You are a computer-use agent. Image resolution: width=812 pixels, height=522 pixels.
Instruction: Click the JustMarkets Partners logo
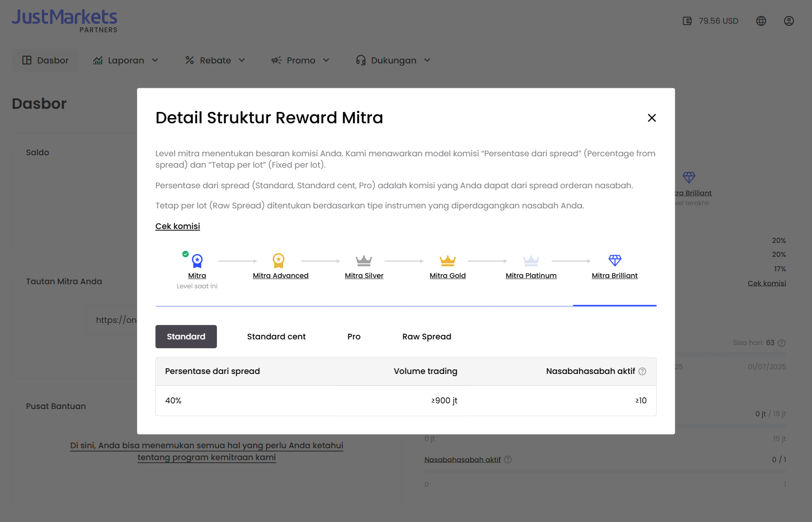(65, 21)
